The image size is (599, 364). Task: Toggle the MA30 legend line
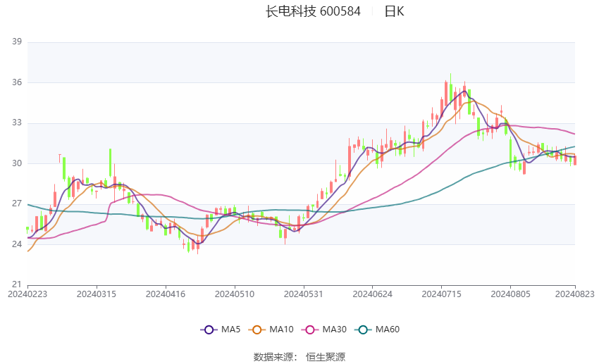tap(324, 330)
